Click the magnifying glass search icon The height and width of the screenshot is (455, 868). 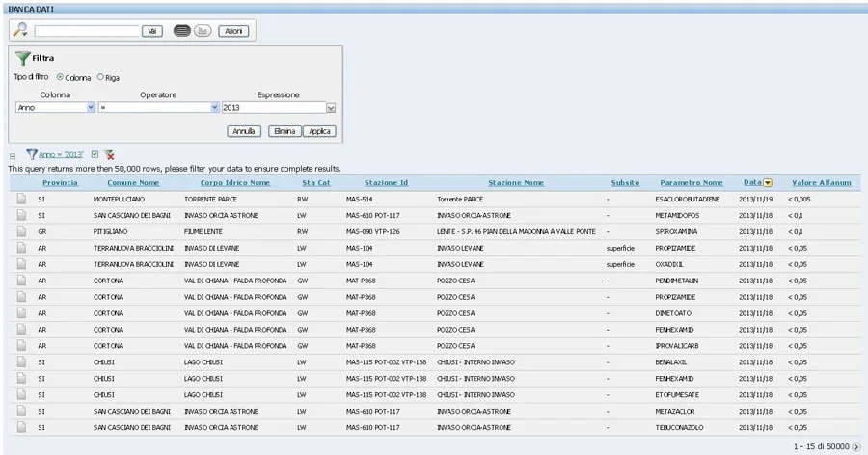click(20, 30)
